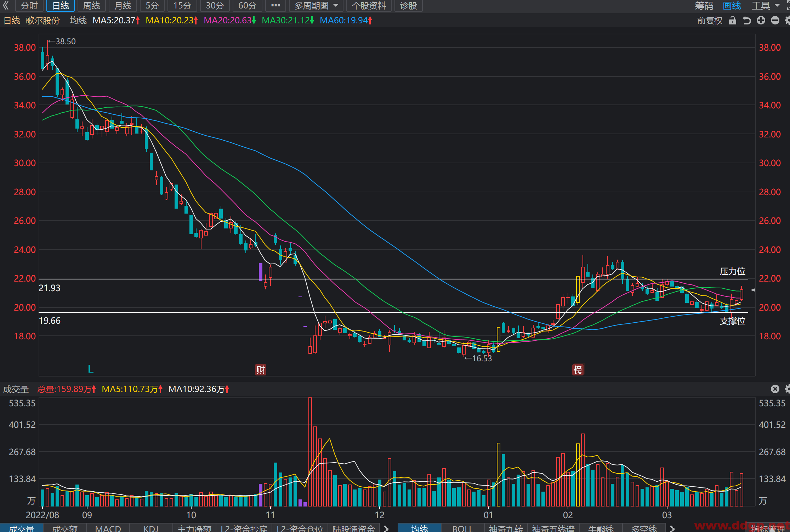Select the 神奇五线谱 indicator tab
Viewport: 790px width, 532px height.
click(553, 528)
